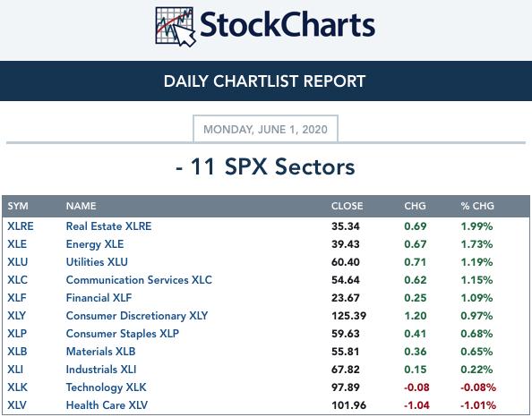Click the Monday, June 1, 2020 date box
Viewport: 532px width, 417px height.
[x=265, y=129]
